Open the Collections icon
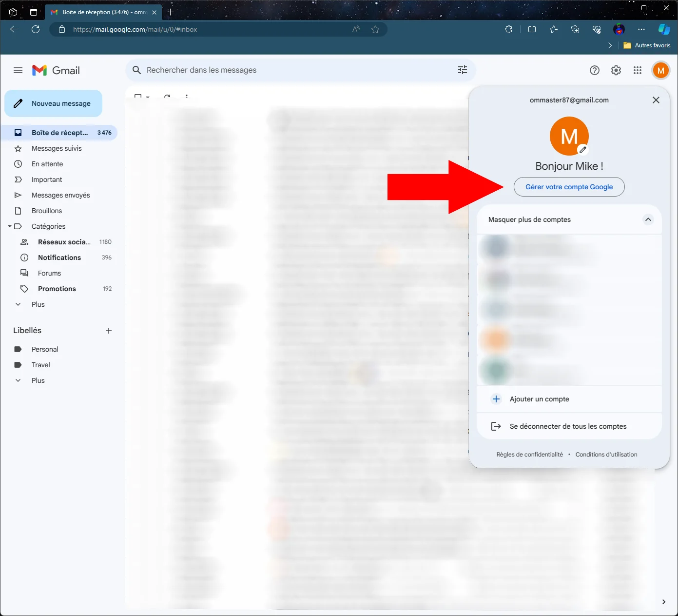The image size is (678, 616). tap(575, 29)
